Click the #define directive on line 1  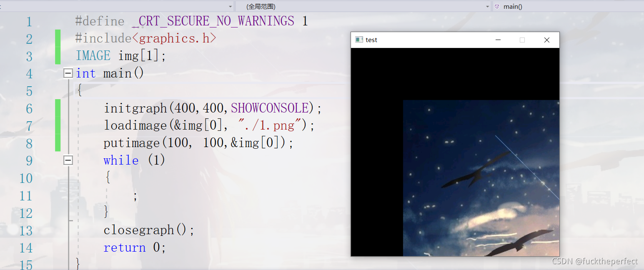tap(100, 21)
